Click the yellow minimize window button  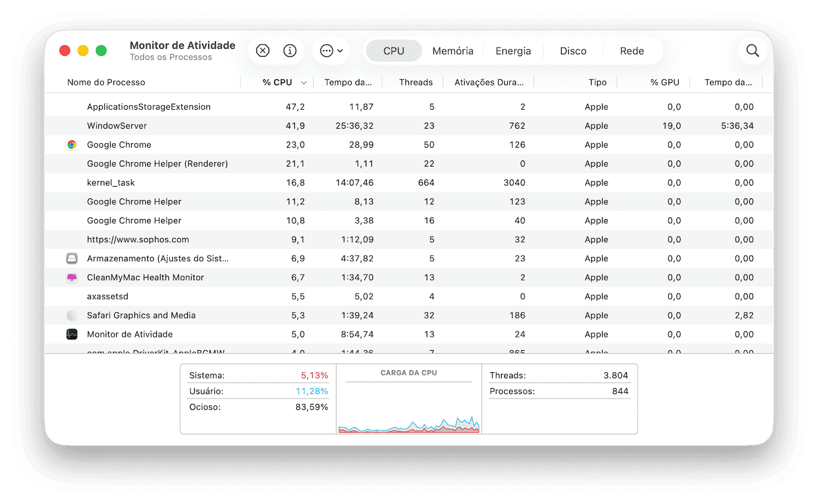click(83, 51)
